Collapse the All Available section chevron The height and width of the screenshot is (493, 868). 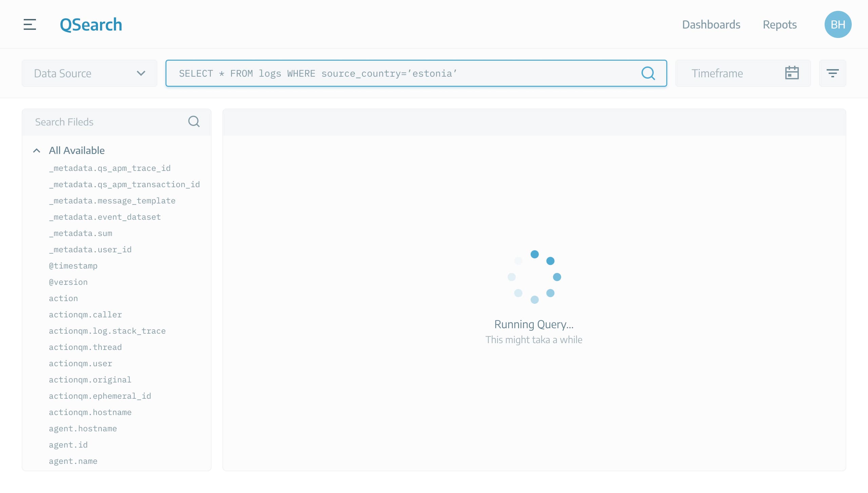click(x=37, y=151)
